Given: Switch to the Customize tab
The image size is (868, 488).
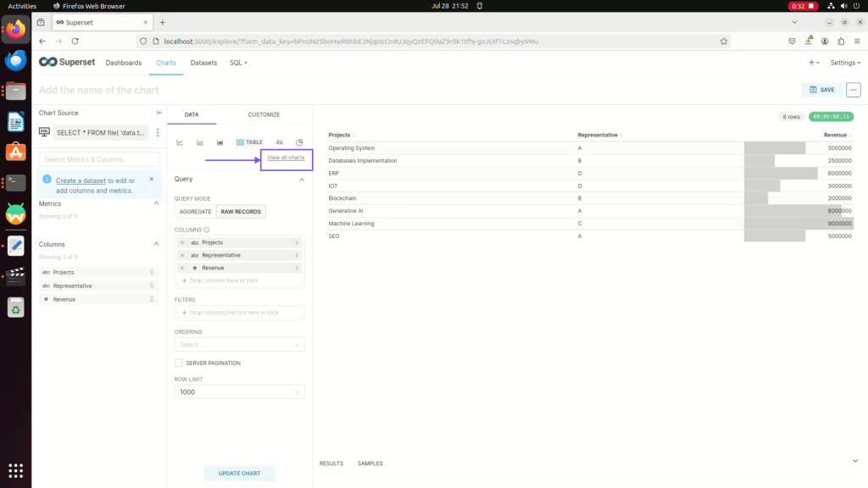Looking at the screenshot, I should (264, 114).
